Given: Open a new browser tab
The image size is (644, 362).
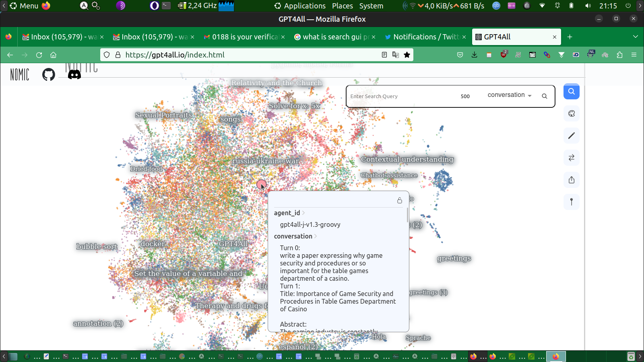Looking at the screenshot, I should coord(570,37).
